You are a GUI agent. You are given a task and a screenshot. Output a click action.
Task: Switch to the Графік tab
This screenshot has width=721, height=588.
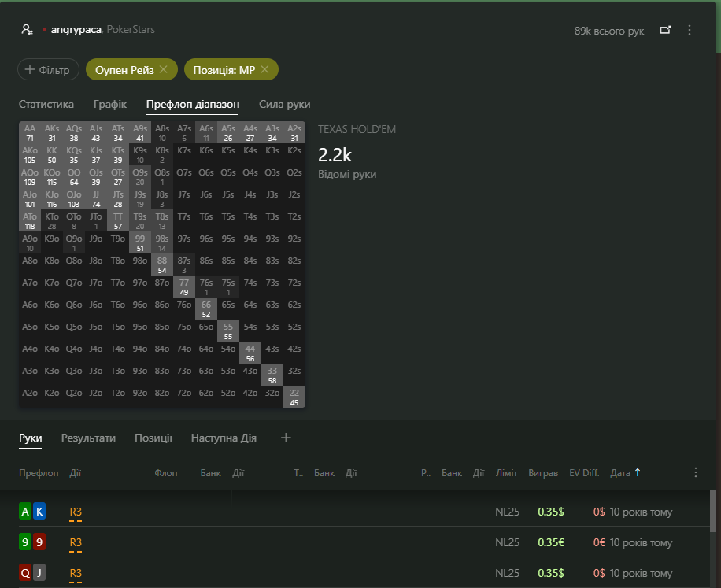110,105
